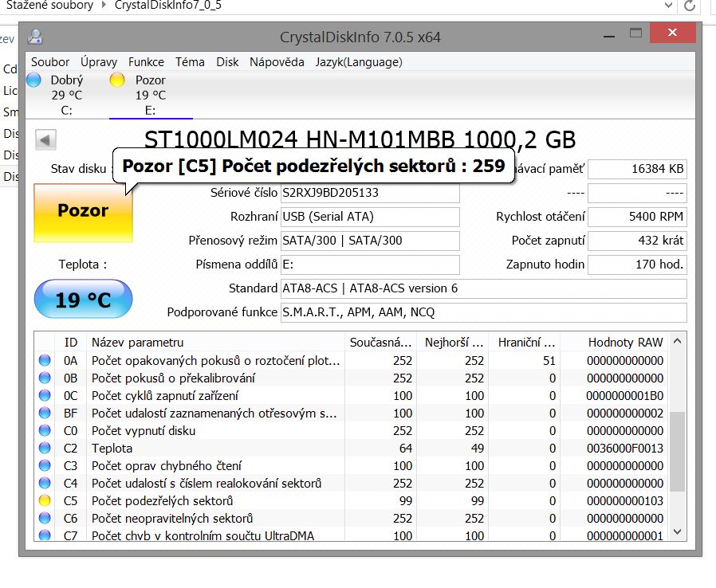Screen dimensions: 716x588
Task: Click the Hodnoty RAW column header
Action: pos(615,342)
